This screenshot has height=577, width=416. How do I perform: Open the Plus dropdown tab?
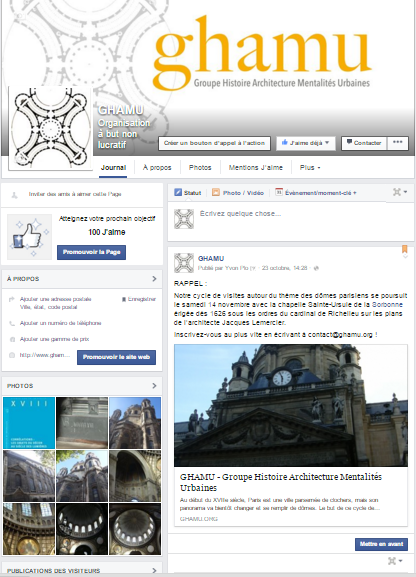pyautogui.click(x=310, y=167)
